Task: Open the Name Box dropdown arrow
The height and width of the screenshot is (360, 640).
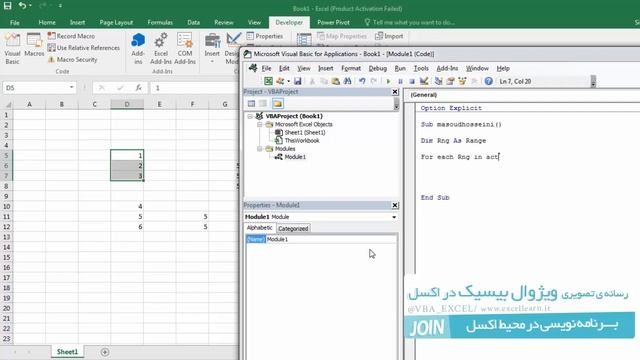Action: click(x=71, y=87)
